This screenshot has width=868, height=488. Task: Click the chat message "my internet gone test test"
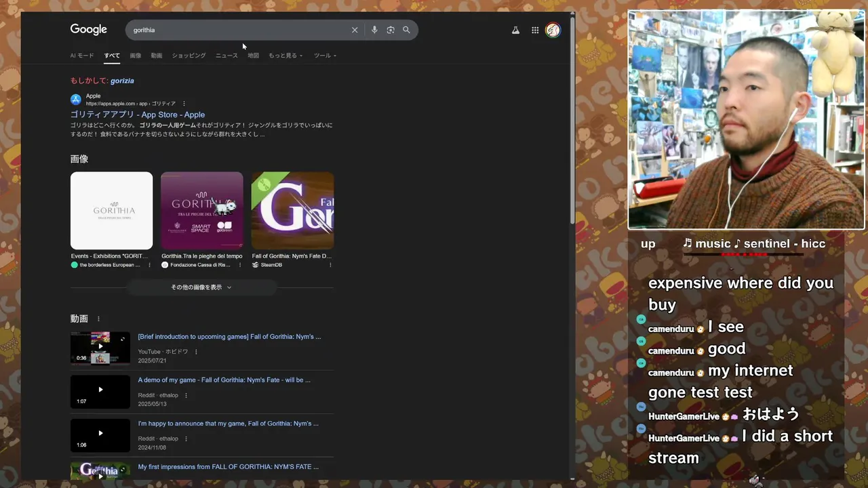tap(720, 382)
